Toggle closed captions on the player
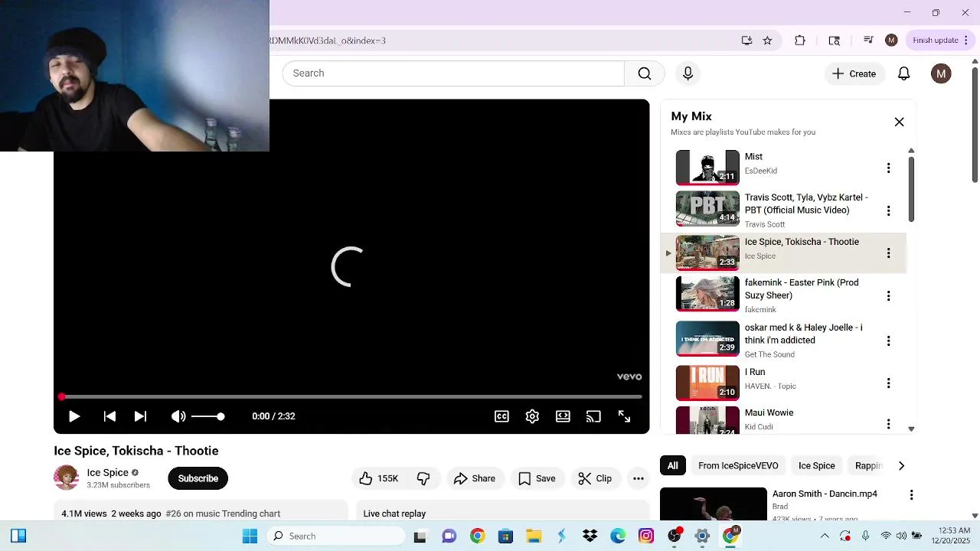Image resolution: width=980 pixels, height=551 pixels. (x=501, y=416)
